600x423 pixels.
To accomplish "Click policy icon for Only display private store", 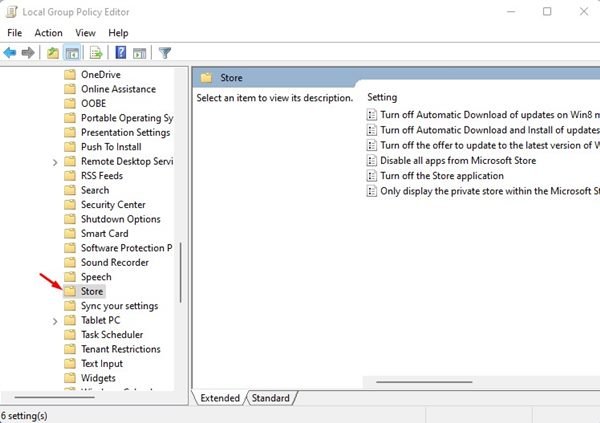I will tap(372, 191).
